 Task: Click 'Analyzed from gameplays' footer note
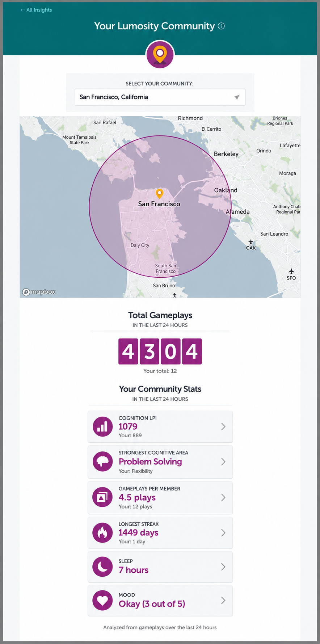tap(160, 627)
